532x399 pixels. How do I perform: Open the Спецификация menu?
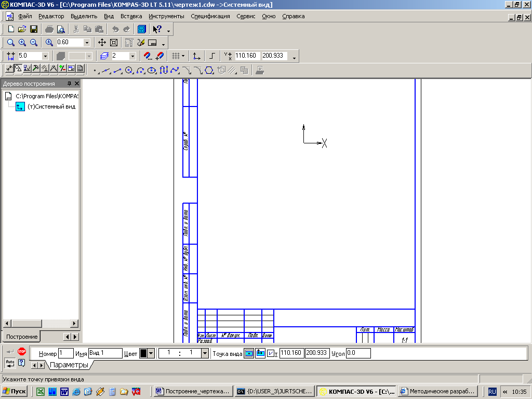(x=210, y=16)
